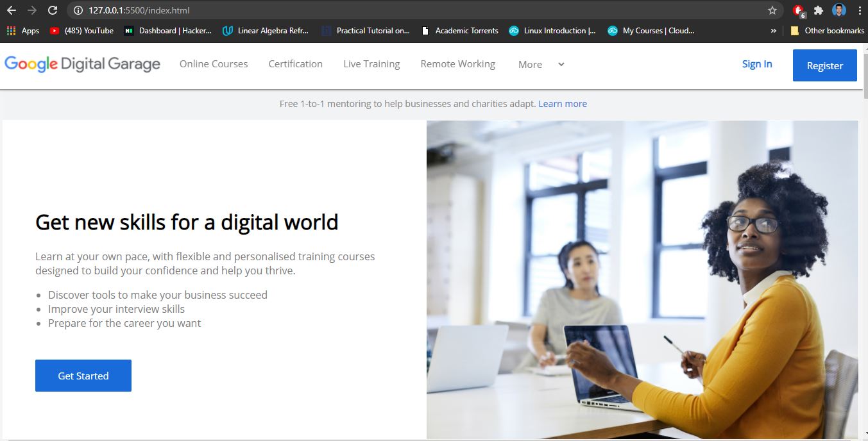This screenshot has height=441, width=868.
Task: Reload the page
Action: point(53,10)
